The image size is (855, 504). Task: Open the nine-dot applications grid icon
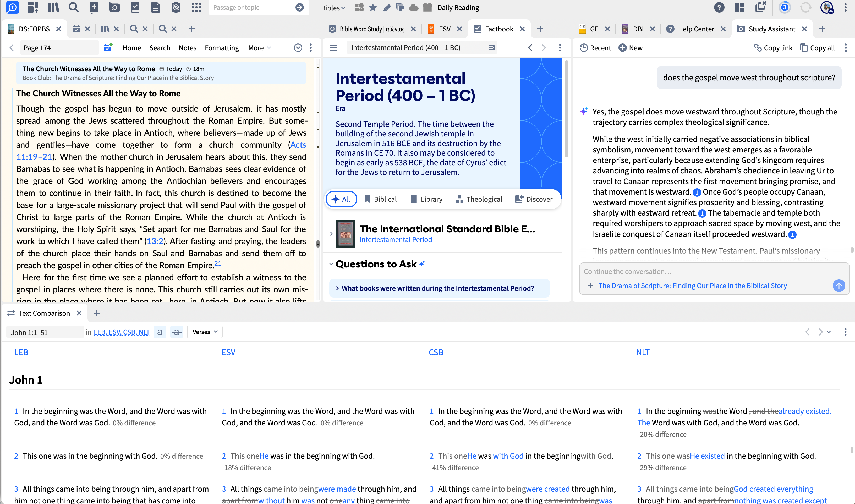[x=196, y=7]
